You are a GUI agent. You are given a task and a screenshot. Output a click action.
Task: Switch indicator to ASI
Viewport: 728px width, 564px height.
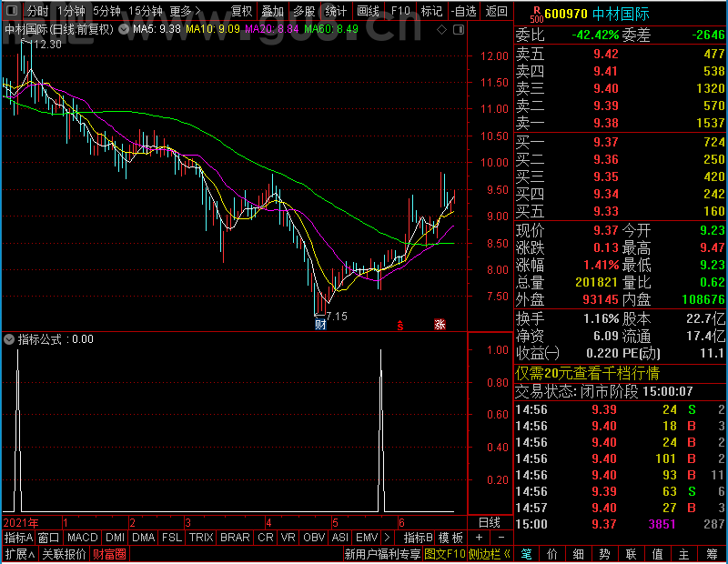point(339,538)
